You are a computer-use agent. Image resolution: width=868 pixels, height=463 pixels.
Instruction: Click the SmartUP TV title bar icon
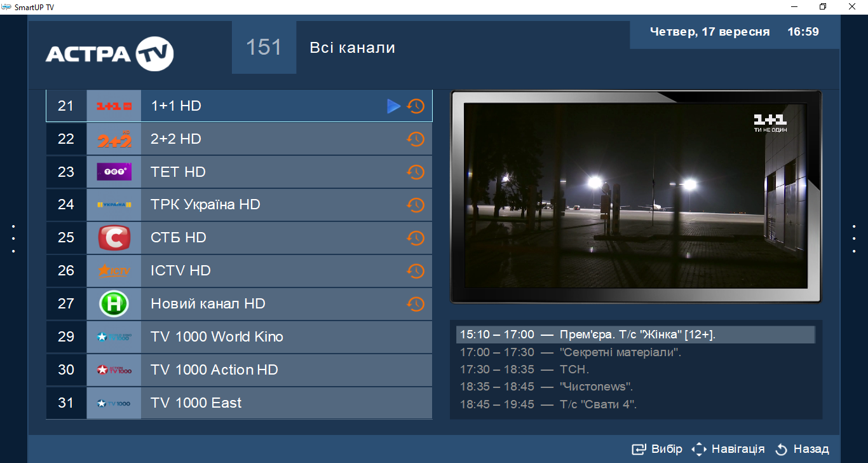[x=6, y=6]
